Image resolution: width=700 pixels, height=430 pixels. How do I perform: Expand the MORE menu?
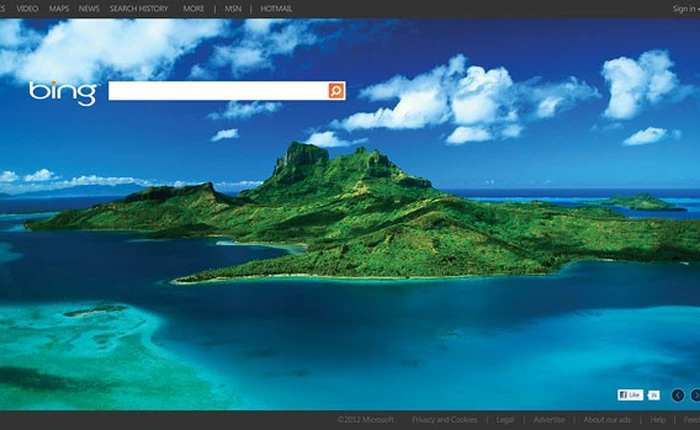tap(193, 8)
